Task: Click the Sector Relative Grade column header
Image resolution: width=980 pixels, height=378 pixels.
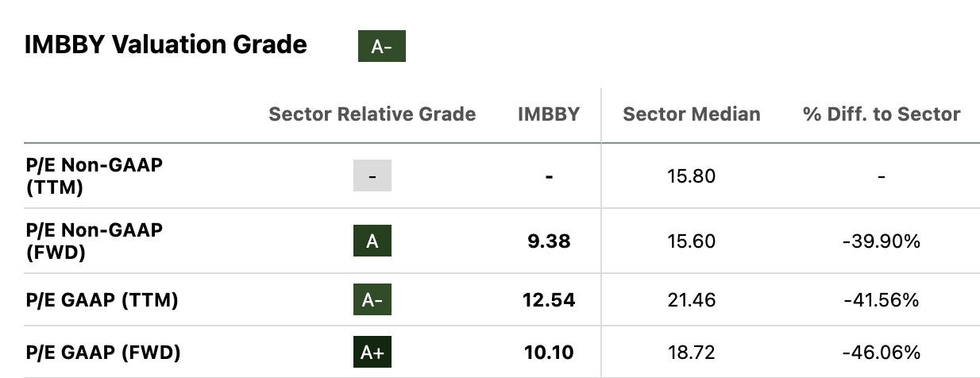Action: tap(372, 114)
